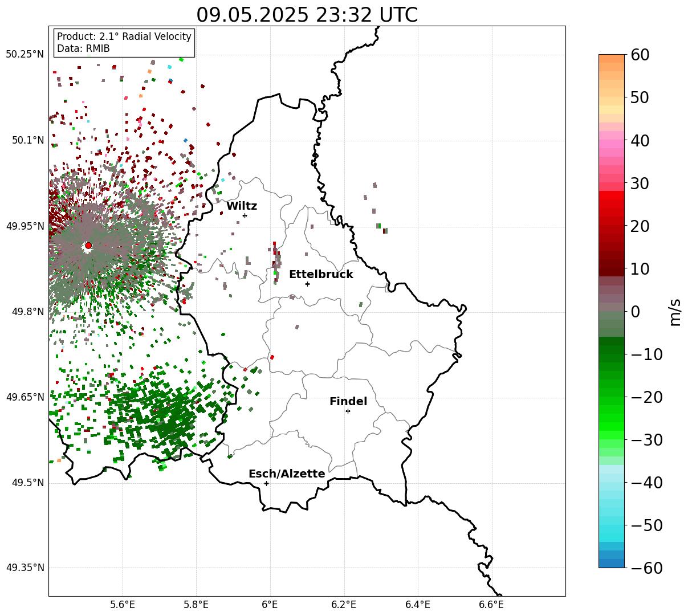This screenshot has width=688, height=616.
Task: Click the Esch/Alzette city label
Action: point(287,474)
